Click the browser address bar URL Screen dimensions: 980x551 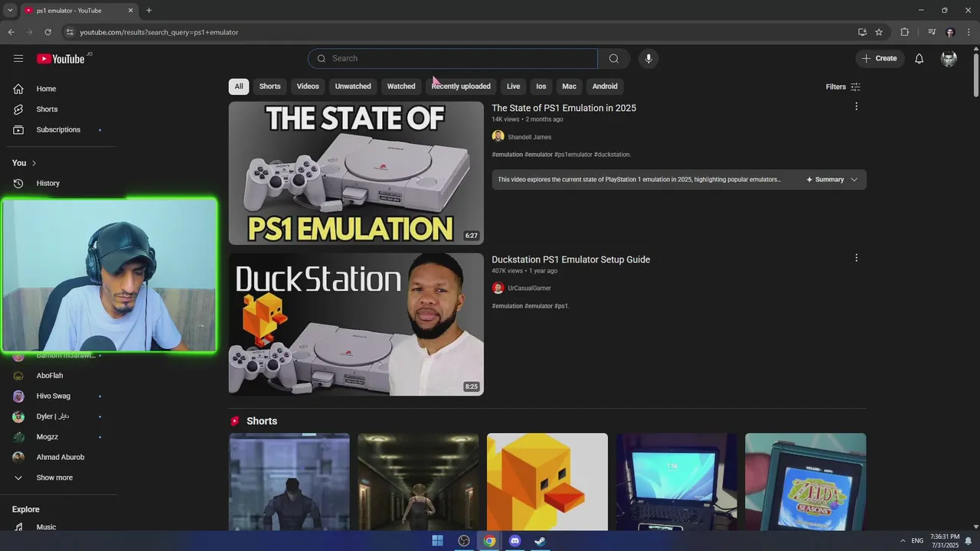[159, 32]
